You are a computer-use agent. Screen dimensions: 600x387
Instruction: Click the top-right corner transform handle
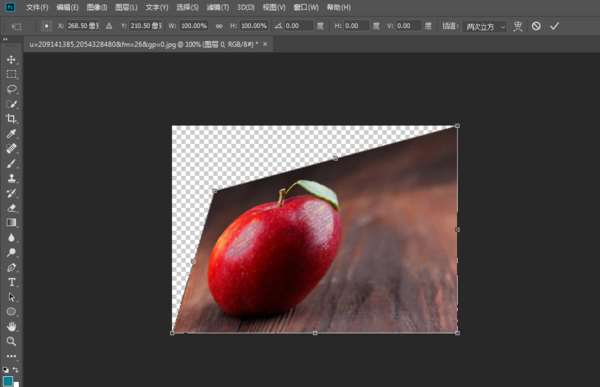[457, 126]
